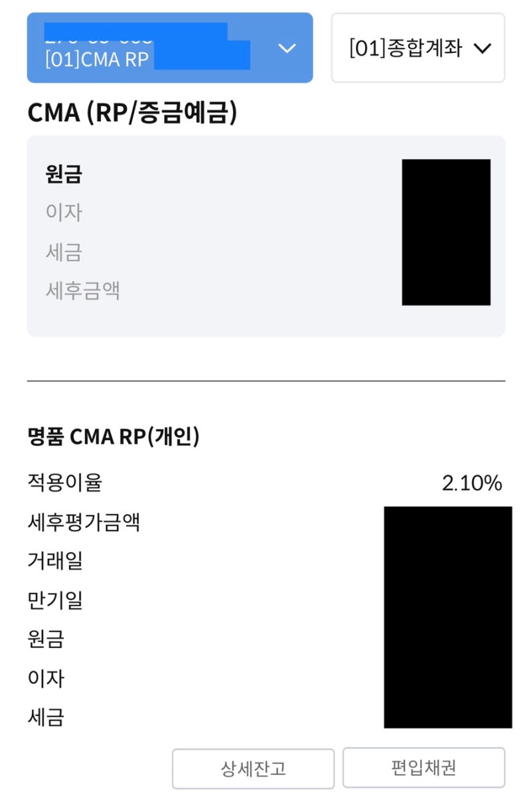Select the 거래일 row
The image size is (531, 812).
(55, 561)
